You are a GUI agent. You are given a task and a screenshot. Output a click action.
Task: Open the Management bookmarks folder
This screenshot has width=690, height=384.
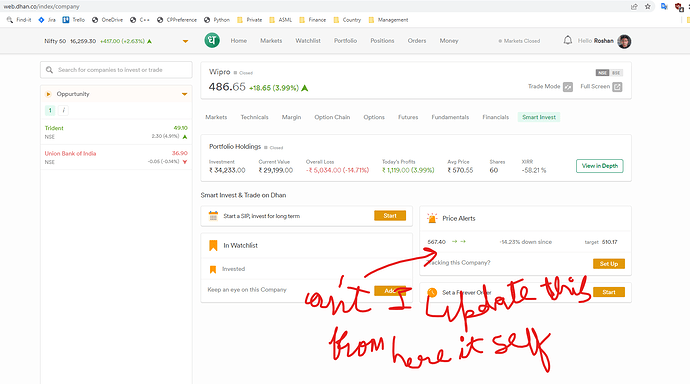pyautogui.click(x=389, y=20)
